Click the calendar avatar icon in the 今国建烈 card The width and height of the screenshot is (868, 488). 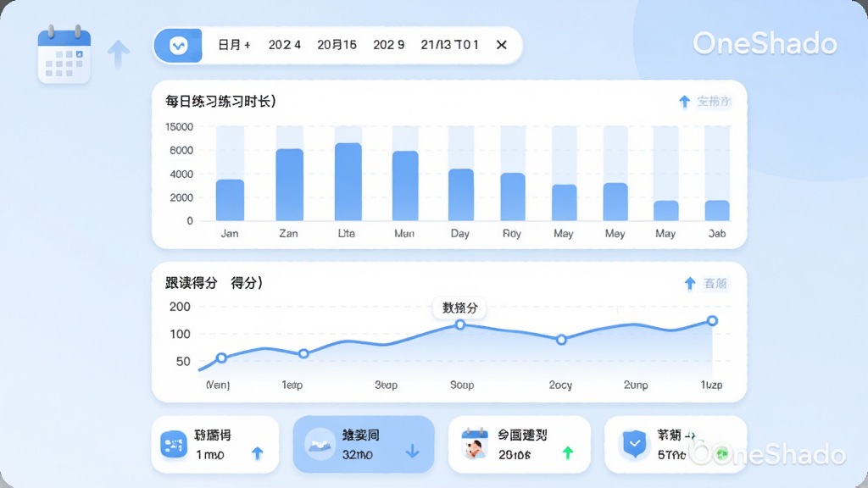[x=475, y=443]
